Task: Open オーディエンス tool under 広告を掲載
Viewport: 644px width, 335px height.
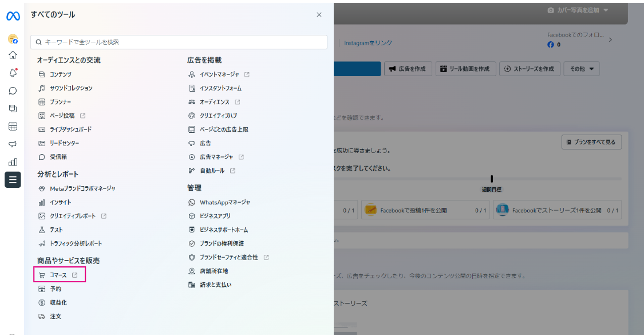Action: (x=214, y=102)
